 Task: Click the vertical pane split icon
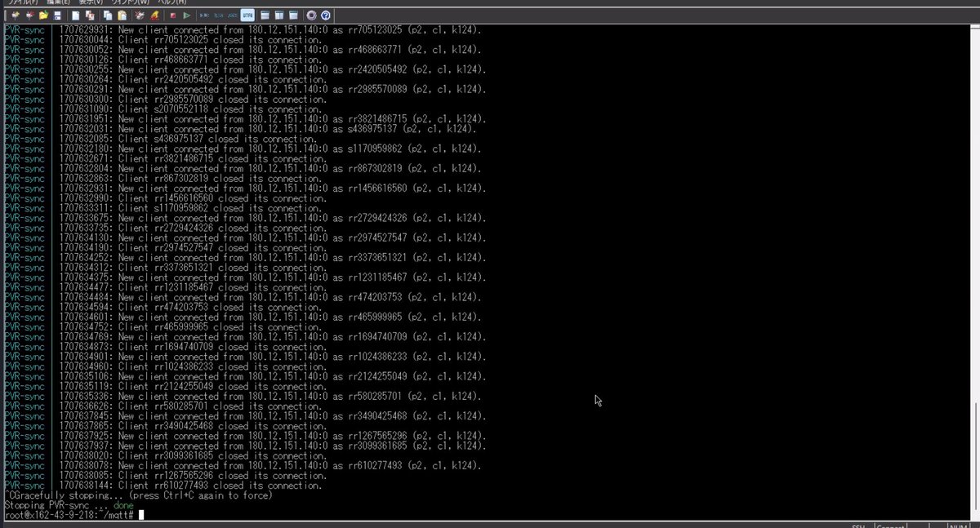(x=278, y=16)
